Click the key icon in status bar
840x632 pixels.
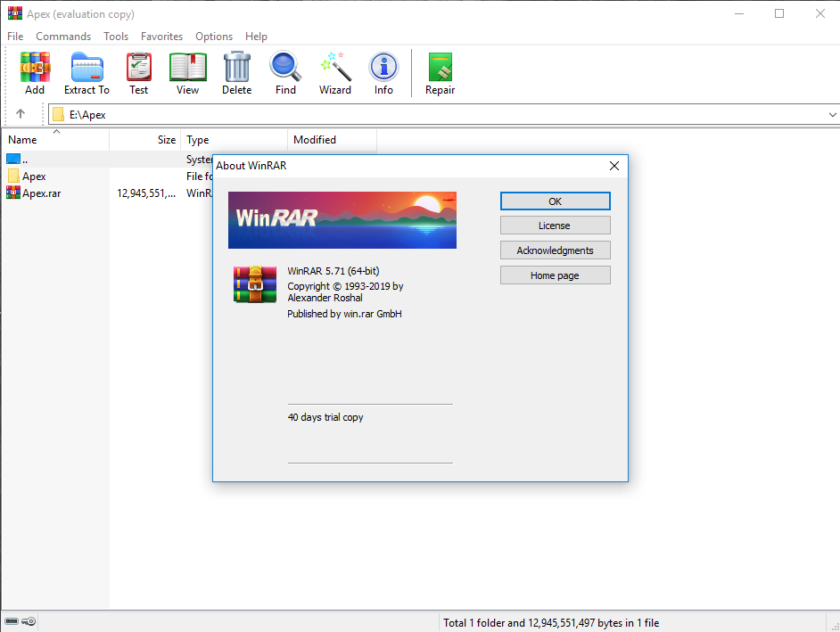29,621
